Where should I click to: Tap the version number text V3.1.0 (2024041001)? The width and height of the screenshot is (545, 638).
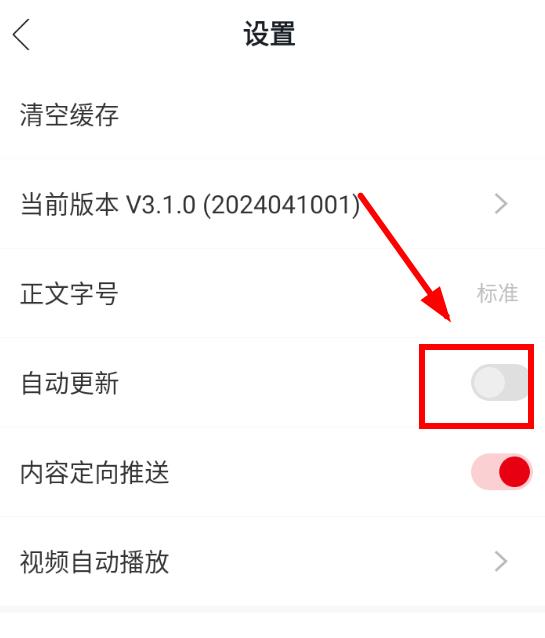(x=243, y=204)
